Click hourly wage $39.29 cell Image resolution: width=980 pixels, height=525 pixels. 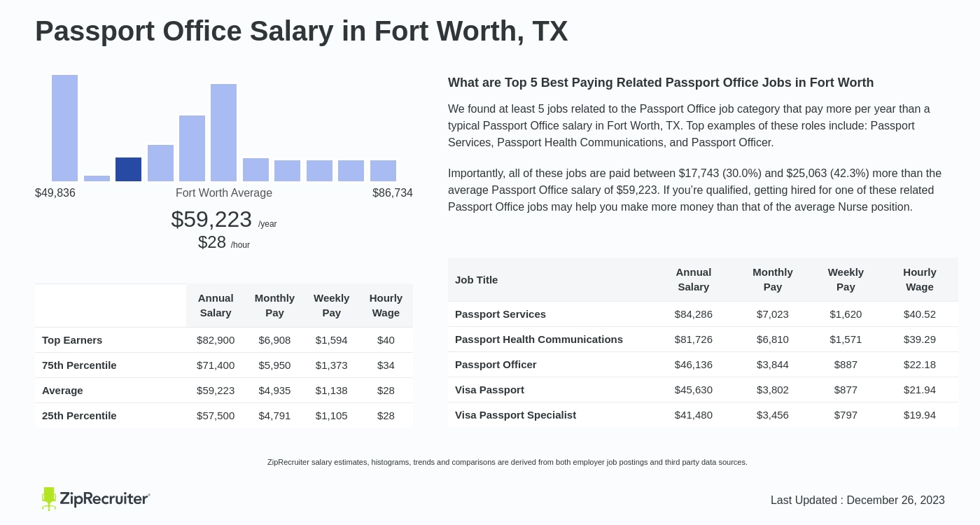point(920,339)
